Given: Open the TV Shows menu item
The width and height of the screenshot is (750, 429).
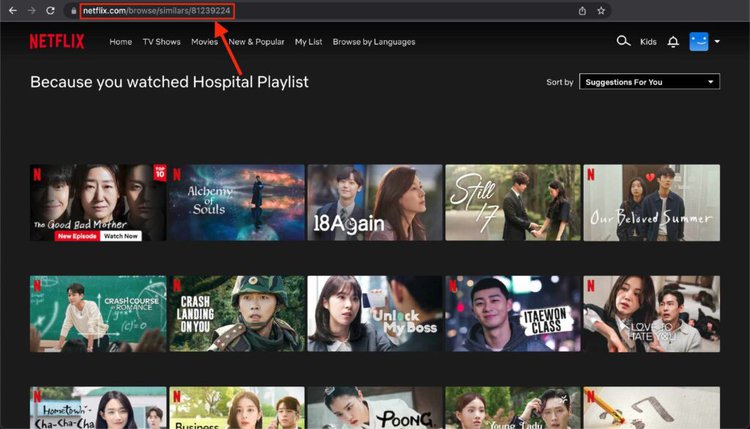Looking at the screenshot, I should 162,42.
